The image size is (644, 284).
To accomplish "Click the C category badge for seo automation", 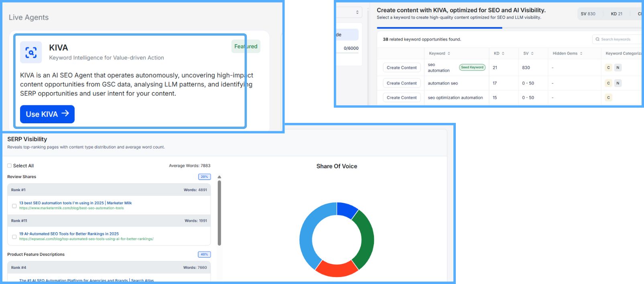I will click(608, 67).
